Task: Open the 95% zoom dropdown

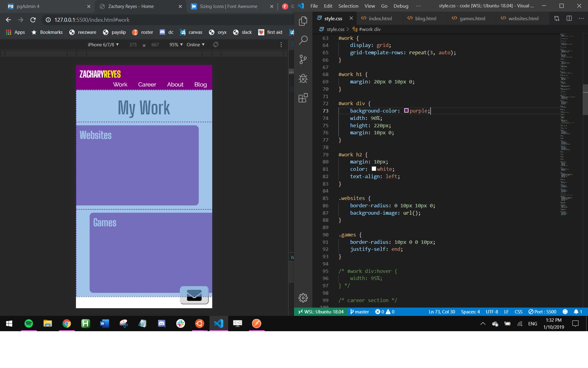Action: tap(176, 45)
